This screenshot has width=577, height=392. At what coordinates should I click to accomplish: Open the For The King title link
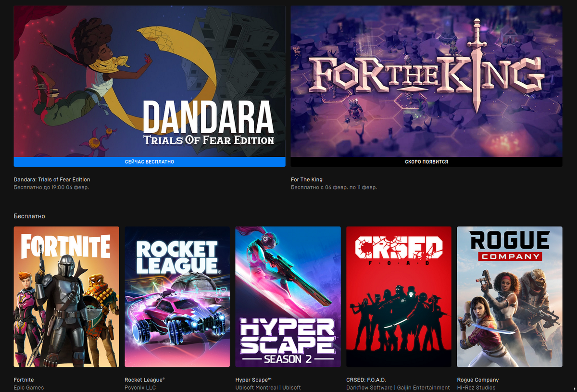coord(307,180)
